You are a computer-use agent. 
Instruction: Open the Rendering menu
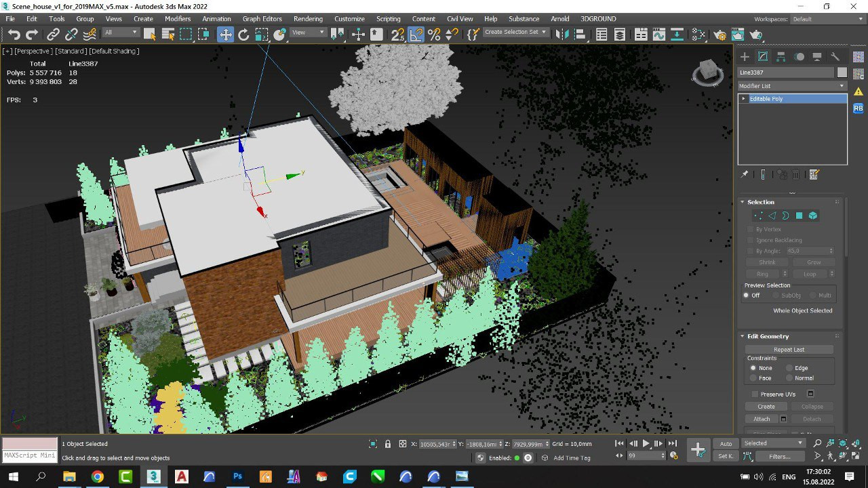coord(308,19)
